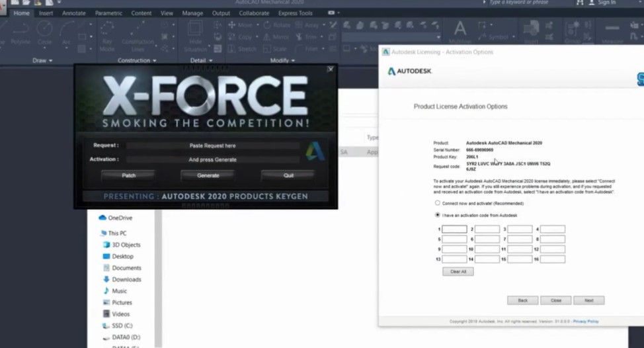Select the Polyline draw tool

tap(20, 34)
